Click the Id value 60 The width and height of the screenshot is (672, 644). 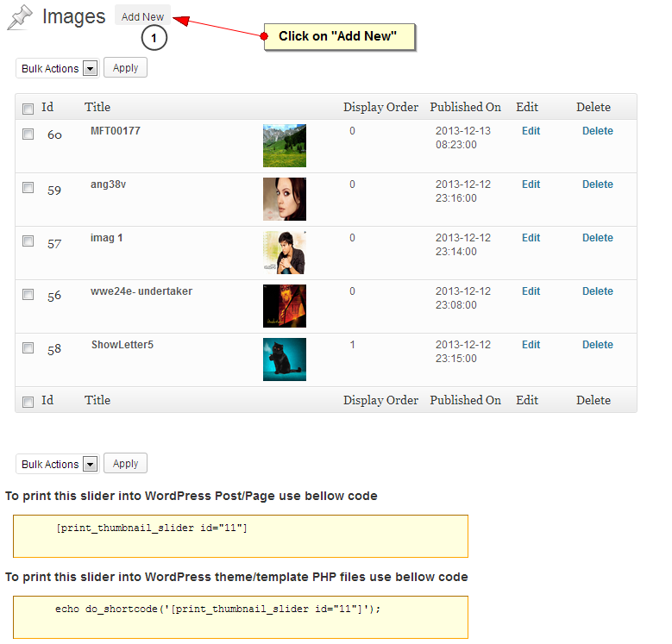54,135
